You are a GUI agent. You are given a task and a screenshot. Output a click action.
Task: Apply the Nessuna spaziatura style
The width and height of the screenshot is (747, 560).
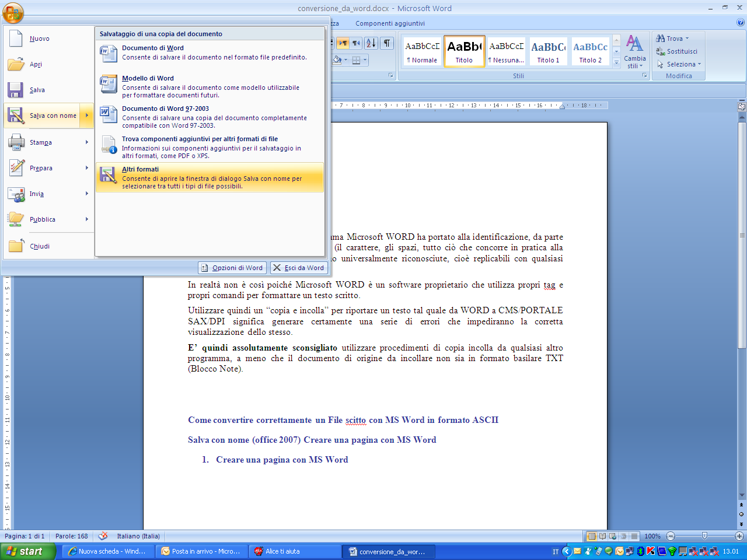click(x=506, y=51)
